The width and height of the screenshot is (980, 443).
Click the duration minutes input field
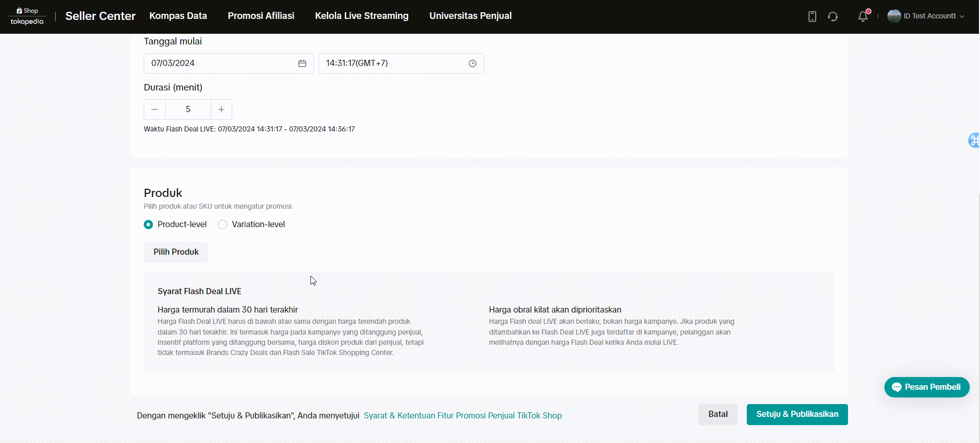[x=188, y=109]
